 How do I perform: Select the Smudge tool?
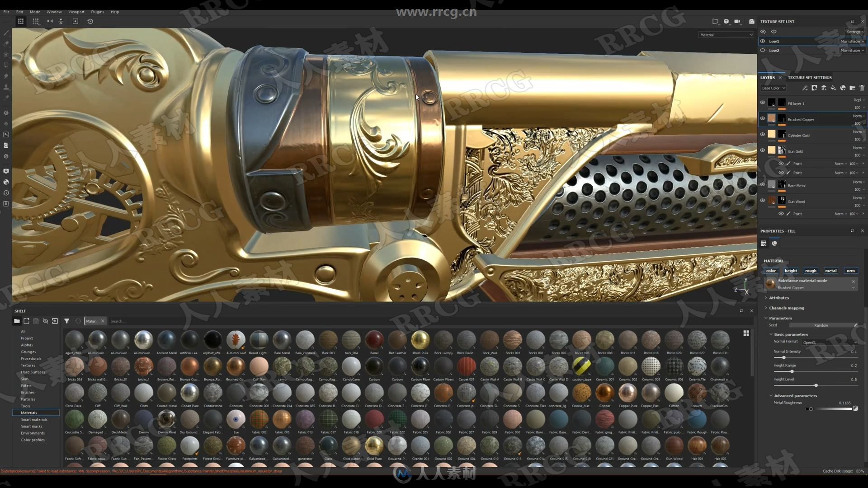(x=6, y=76)
